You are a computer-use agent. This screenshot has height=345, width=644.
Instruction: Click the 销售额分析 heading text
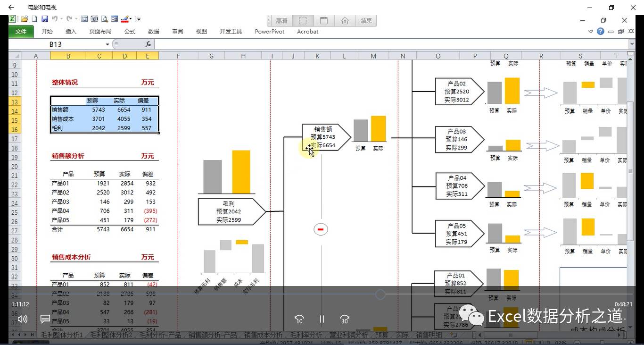[x=68, y=156]
